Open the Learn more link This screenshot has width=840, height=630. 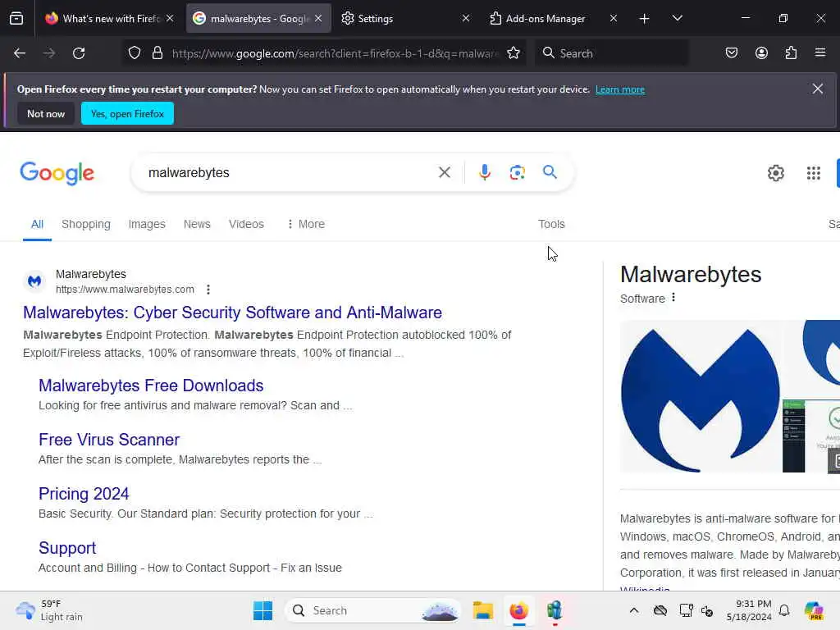click(x=620, y=89)
